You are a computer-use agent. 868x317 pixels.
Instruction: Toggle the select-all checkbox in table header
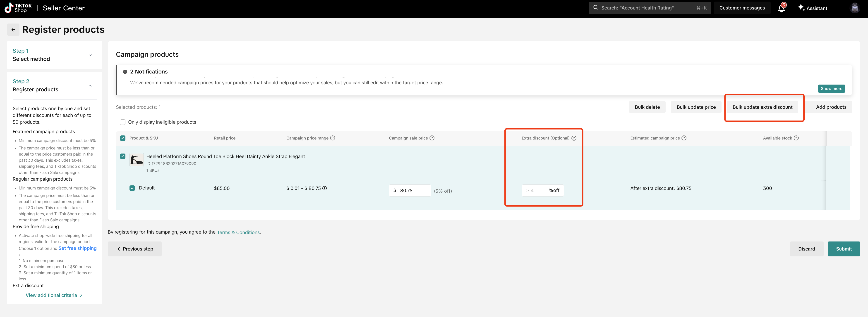pos(123,138)
